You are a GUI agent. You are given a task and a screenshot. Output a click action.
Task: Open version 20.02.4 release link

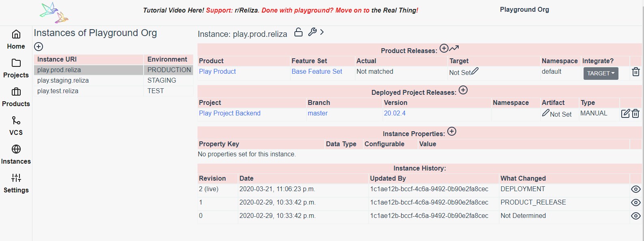coord(395,113)
